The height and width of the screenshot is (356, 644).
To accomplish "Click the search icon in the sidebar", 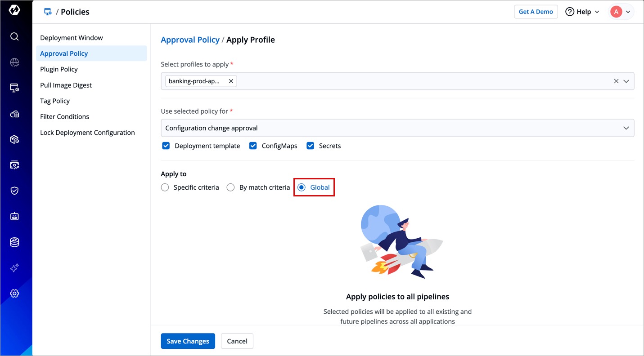I will tap(14, 36).
